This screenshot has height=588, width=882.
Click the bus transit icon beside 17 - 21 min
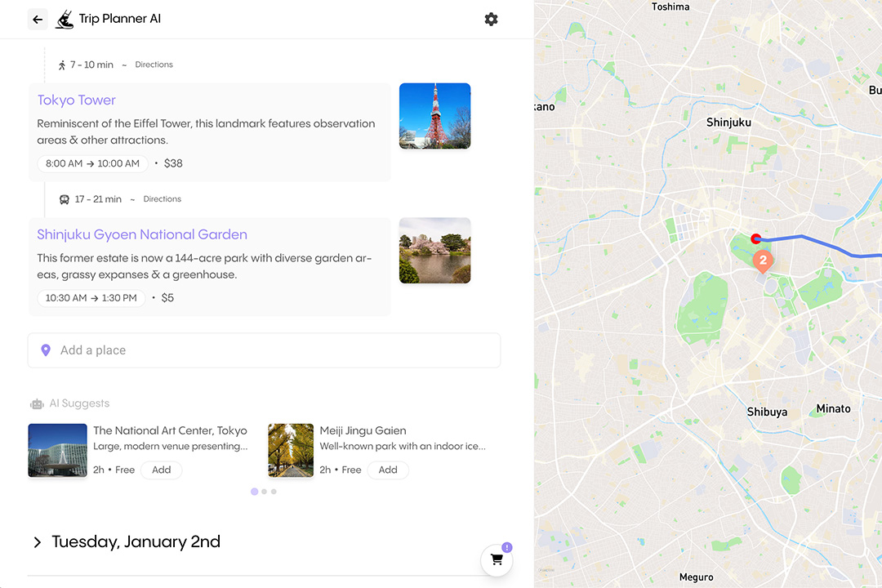pos(65,199)
